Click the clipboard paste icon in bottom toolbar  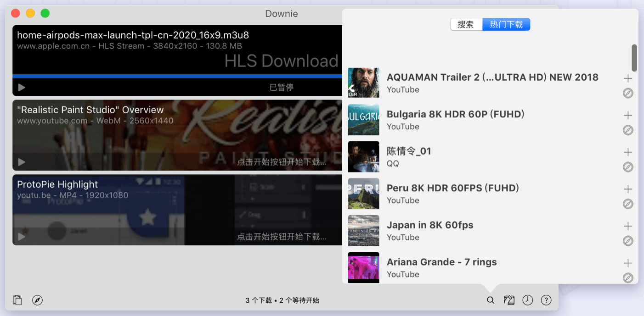(x=17, y=300)
